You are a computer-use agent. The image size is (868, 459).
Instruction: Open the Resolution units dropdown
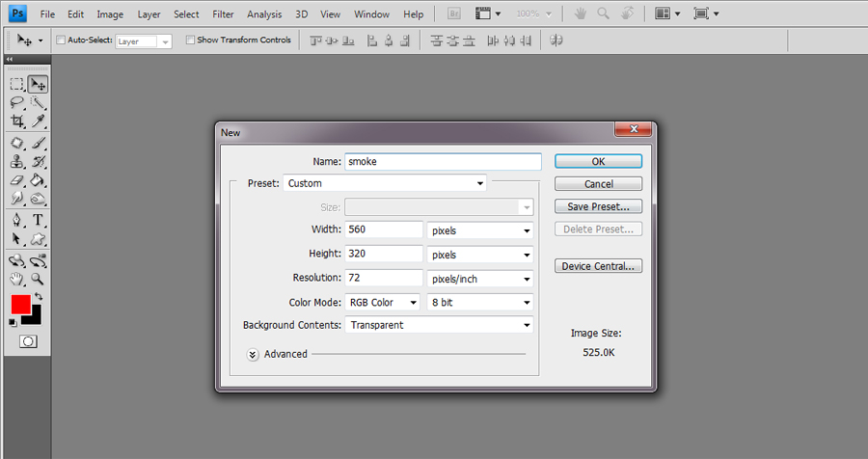click(480, 279)
